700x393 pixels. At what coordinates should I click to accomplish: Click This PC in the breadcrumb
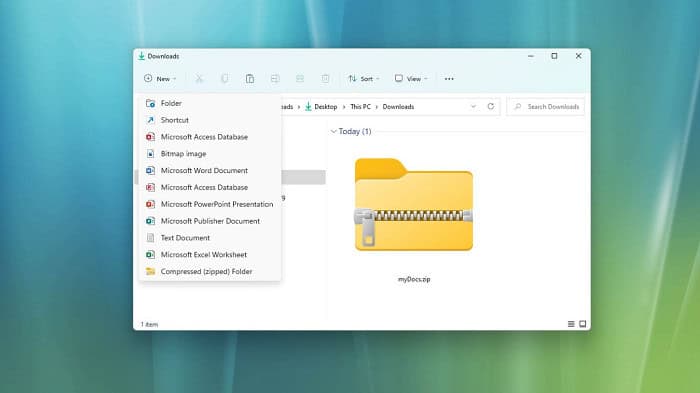(x=360, y=107)
